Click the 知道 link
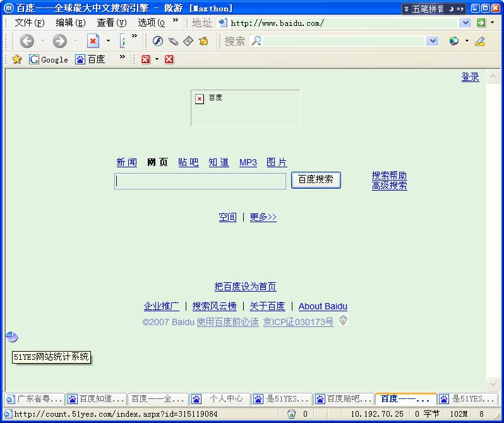This screenshot has height=423, width=504. click(219, 162)
